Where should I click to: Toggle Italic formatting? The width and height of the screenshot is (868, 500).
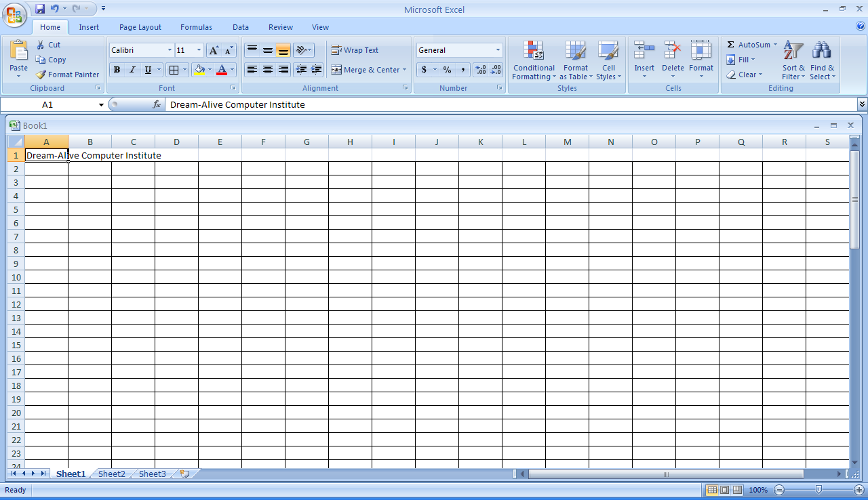132,70
